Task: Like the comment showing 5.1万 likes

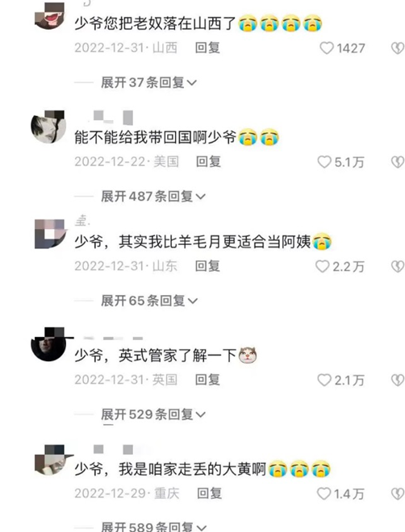Action: point(324,162)
